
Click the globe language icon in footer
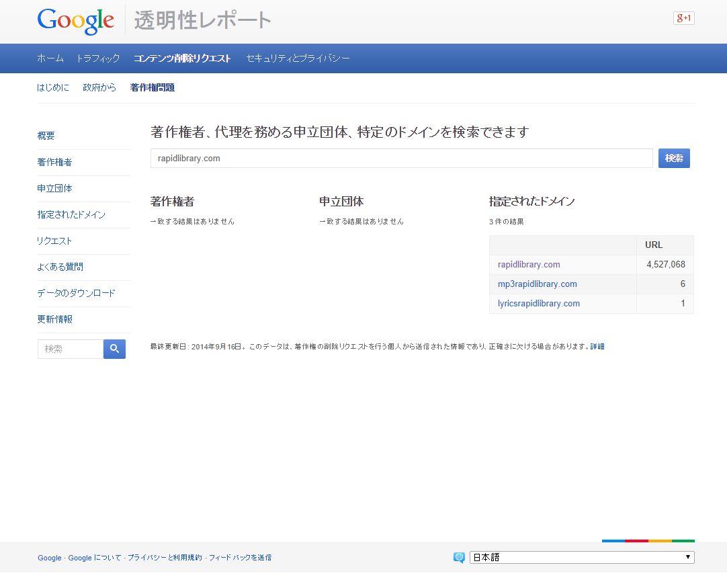tap(459, 557)
